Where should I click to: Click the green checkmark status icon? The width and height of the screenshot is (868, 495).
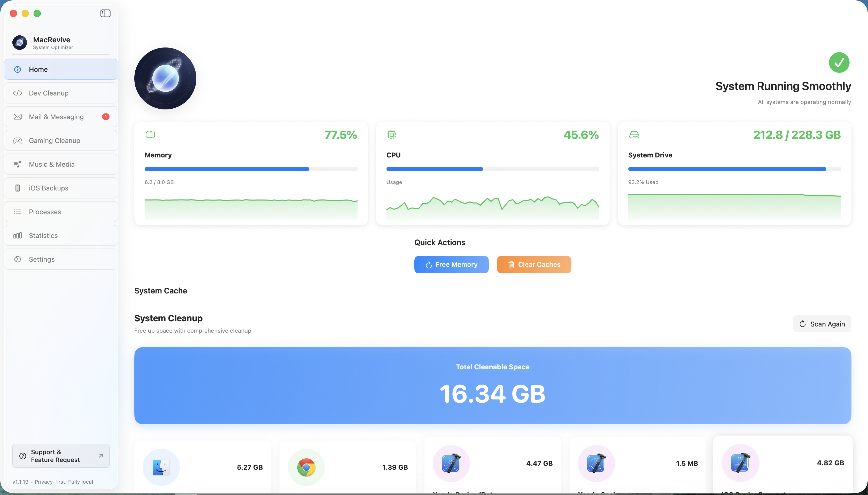coord(839,62)
